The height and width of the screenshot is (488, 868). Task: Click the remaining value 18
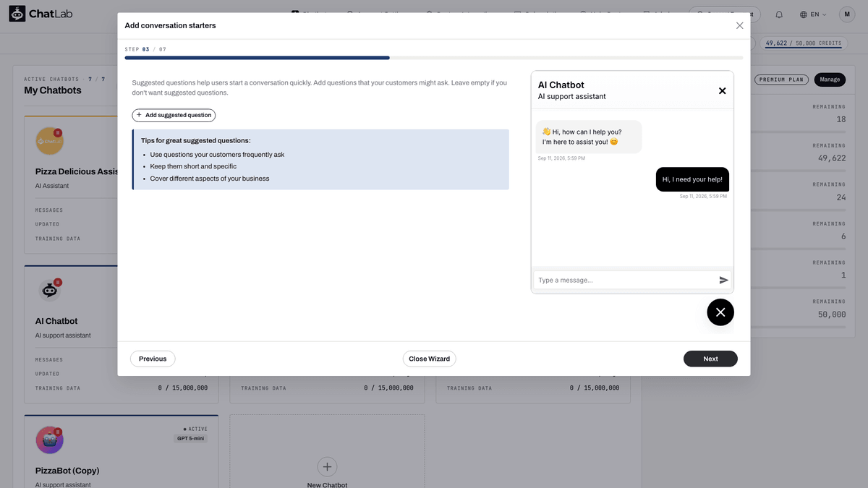click(x=841, y=119)
